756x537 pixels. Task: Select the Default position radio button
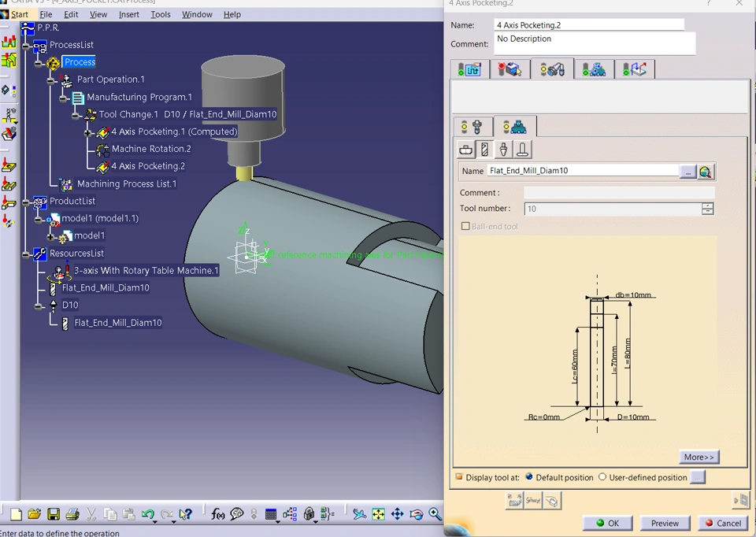(529, 477)
